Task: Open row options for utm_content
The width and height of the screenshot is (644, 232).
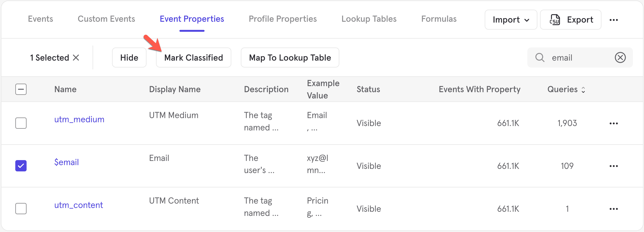Action: coord(613,209)
